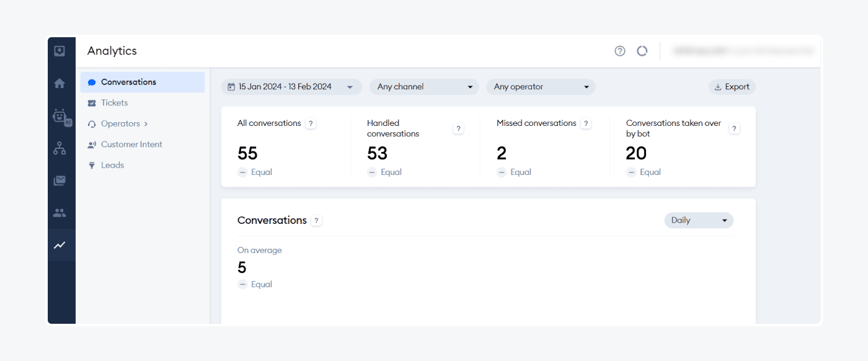Image resolution: width=868 pixels, height=361 pixels.
Task: Open the Tickets mailbox sidebar icon
Action: 60,180
